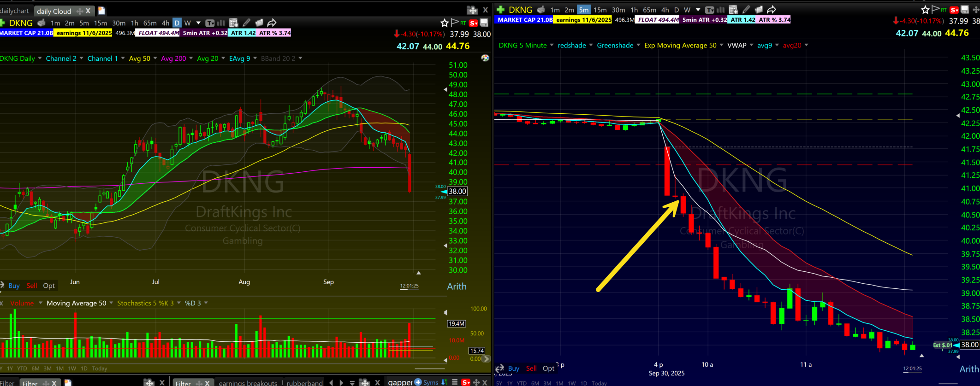Click the save disk icon on right chart
The height and width of the screenshot is (386, 980).
click(x=965, y=10)
